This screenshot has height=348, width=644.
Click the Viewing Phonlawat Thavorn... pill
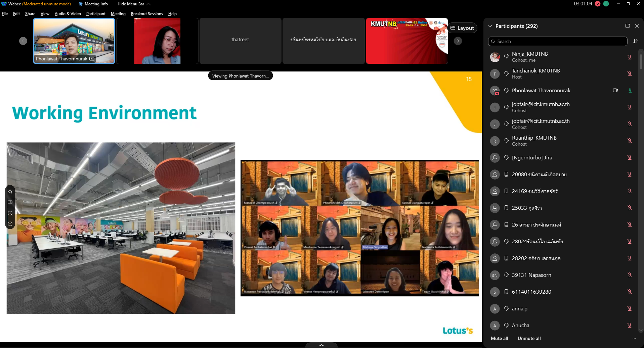[x=241, y=76]
